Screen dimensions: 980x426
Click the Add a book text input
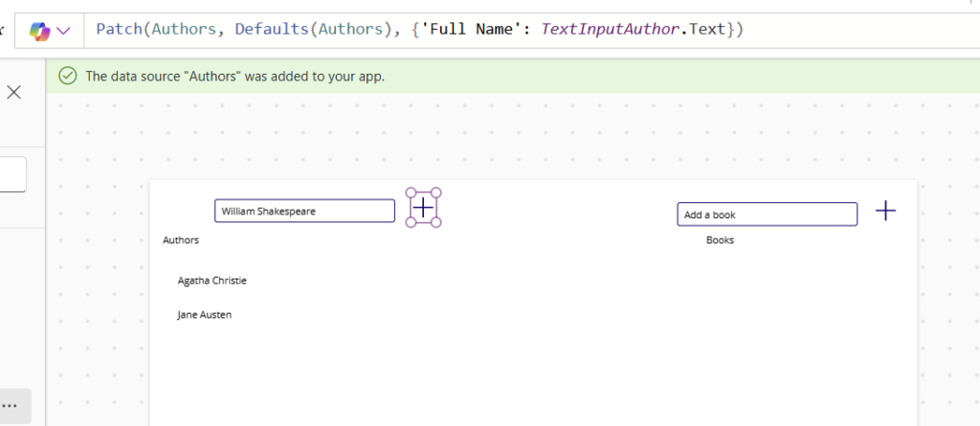tap(767, 213)
